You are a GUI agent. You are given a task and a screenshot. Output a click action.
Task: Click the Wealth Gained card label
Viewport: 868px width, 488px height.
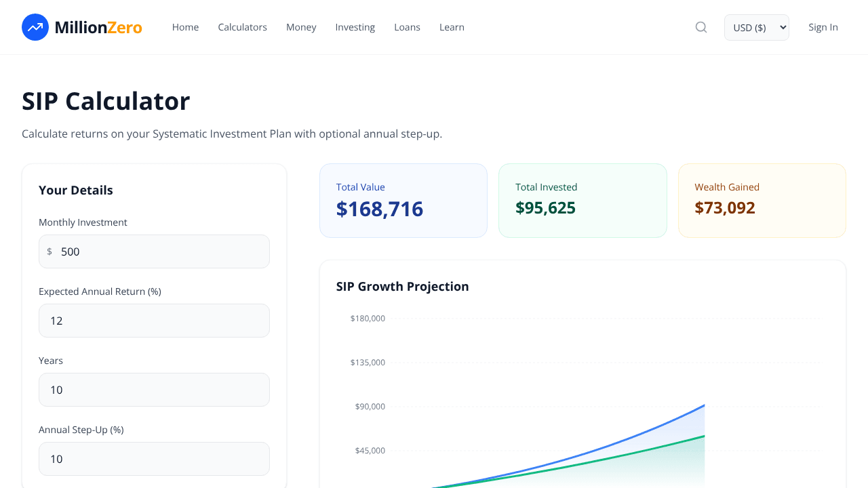(727, 187)
